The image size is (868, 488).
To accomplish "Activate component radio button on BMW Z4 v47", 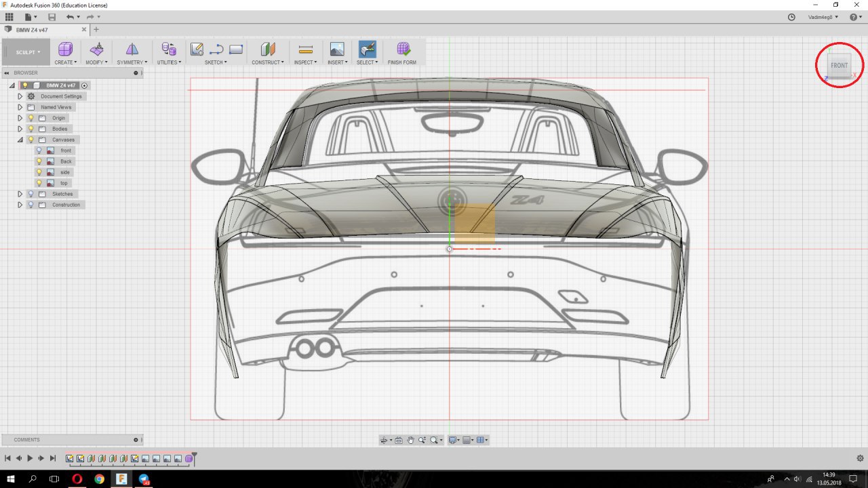I will [x=84, y=85].
